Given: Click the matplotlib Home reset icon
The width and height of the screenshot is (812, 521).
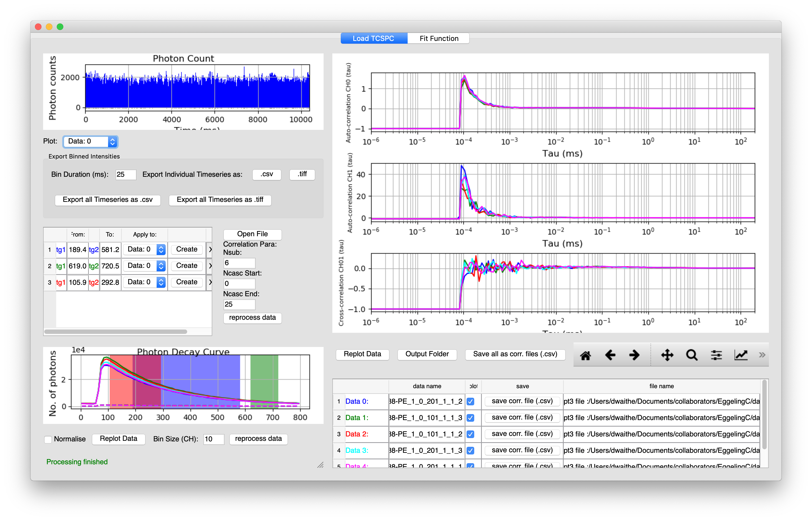Looking at the screenshot, I should (585, 355).
